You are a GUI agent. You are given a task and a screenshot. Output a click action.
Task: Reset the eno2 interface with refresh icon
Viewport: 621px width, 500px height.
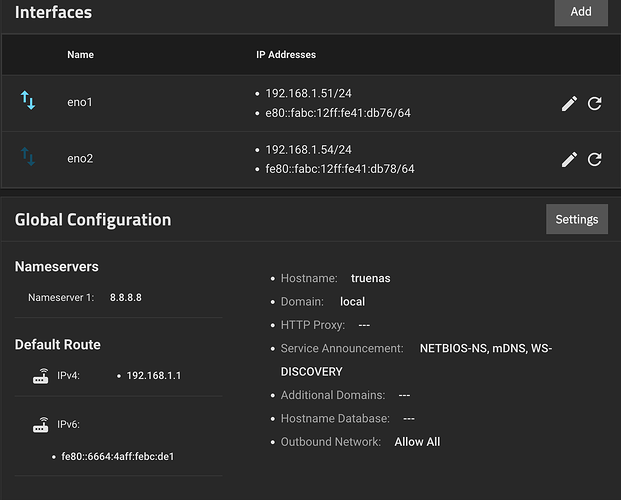click(x=594, y=159)
